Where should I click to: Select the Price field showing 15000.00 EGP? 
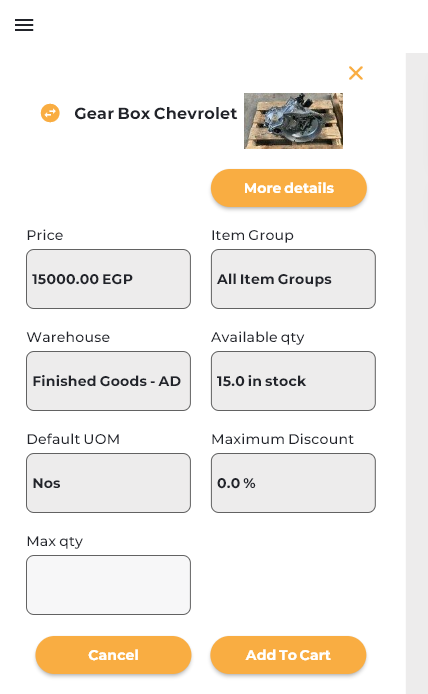[108, 279]
